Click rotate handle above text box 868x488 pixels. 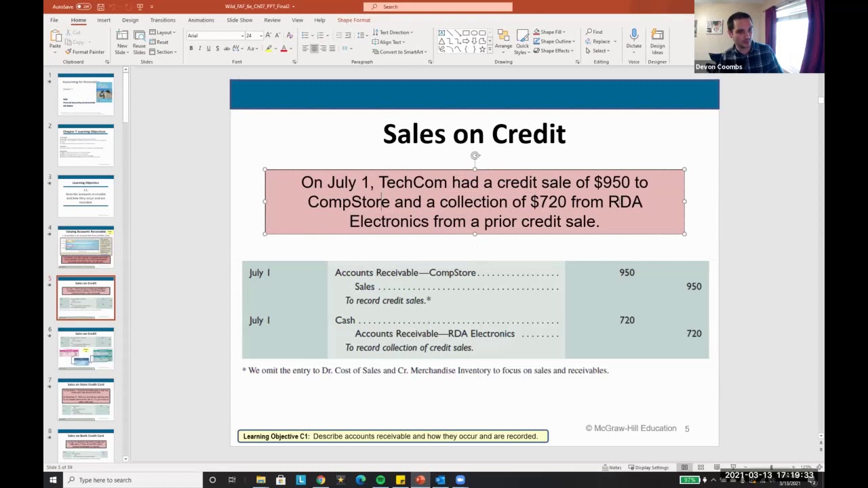click(475, 156)
